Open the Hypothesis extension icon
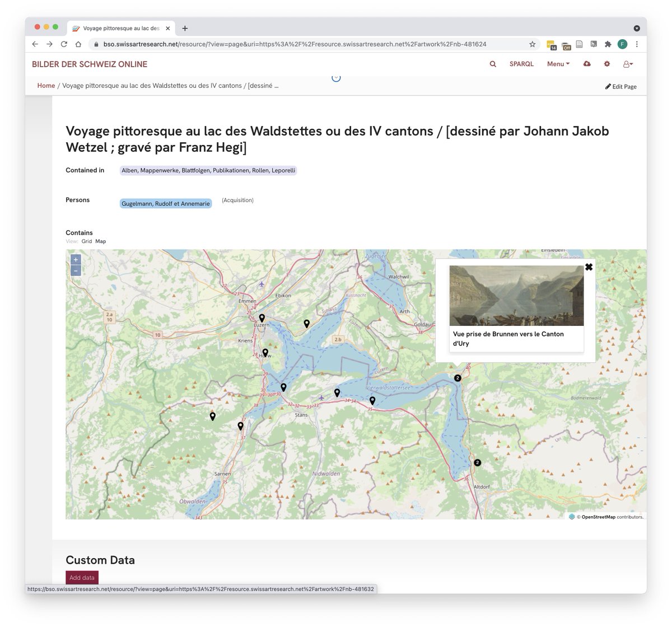 point(594,44)
